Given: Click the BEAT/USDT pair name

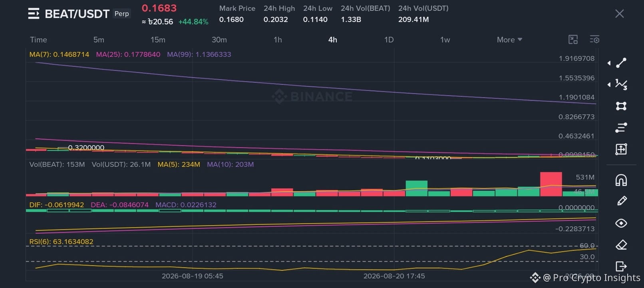Looking at the screenshot, I should (77, 14).
